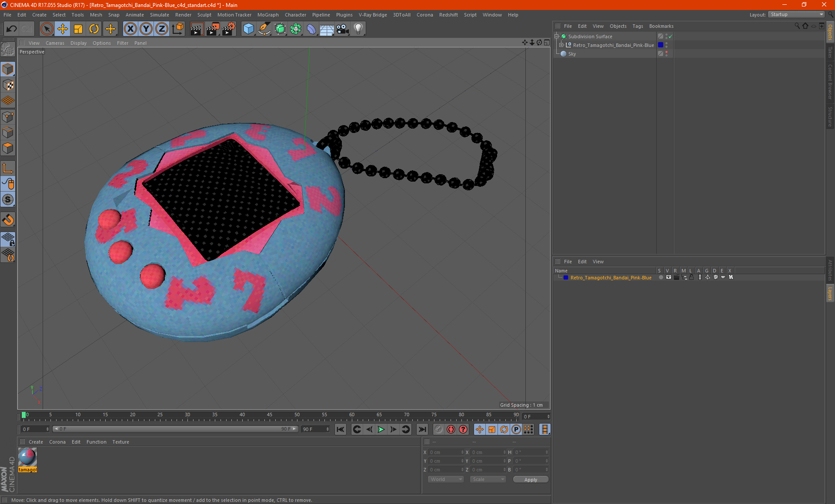The width and height of the screenshot is (835, 504).
Task: Make Editable icon in left sidebar
Action: tap(8, 49)
